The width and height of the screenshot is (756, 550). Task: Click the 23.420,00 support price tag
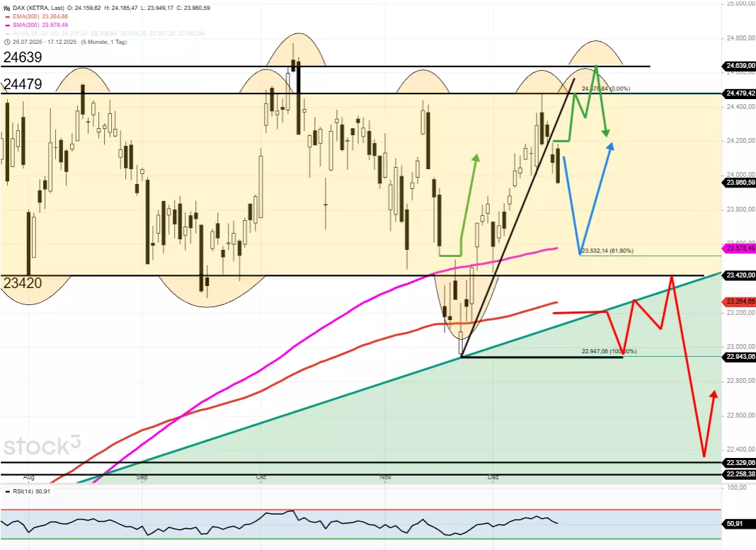tap(740, 275)
